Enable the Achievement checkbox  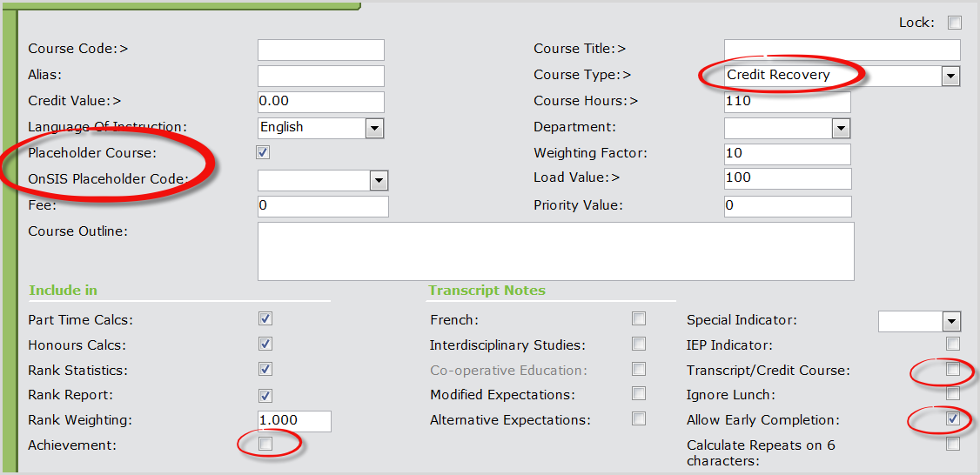[266, 445]
